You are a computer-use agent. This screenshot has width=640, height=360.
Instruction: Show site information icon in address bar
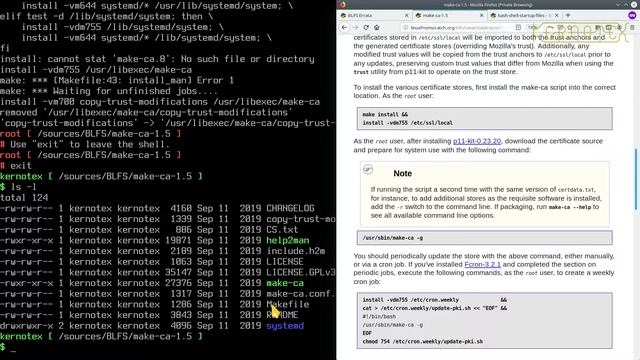[x=405, y=27]
